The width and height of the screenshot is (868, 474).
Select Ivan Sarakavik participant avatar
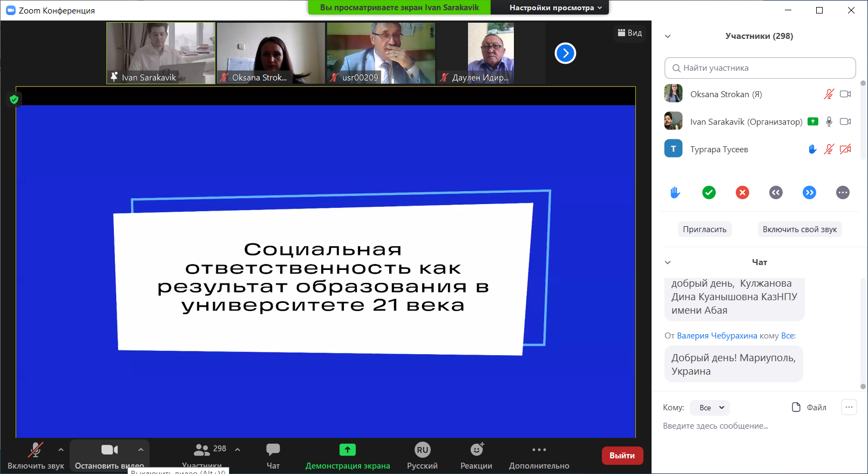[673, 121]
